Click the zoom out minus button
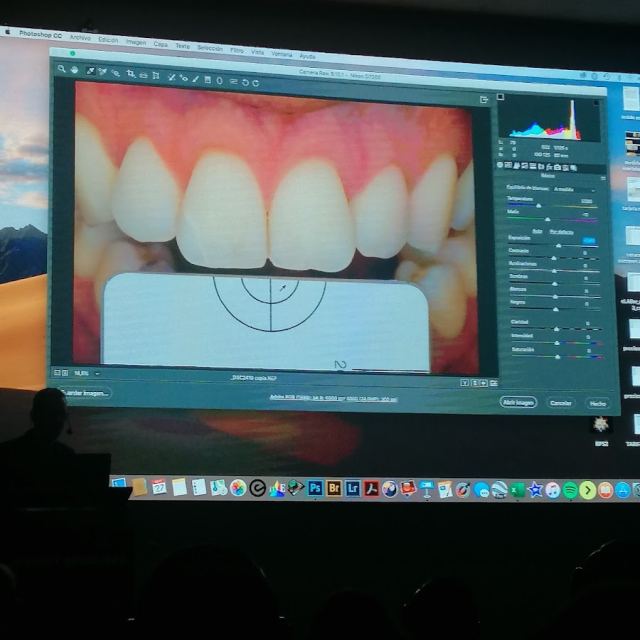The width and height of the screenshot is (640, 640). coord(57,373)
